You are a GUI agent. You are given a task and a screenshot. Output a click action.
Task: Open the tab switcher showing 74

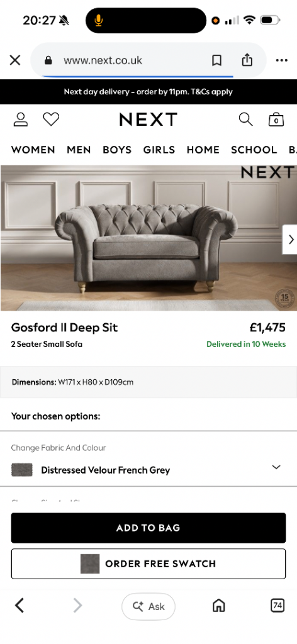pos(277,606)
